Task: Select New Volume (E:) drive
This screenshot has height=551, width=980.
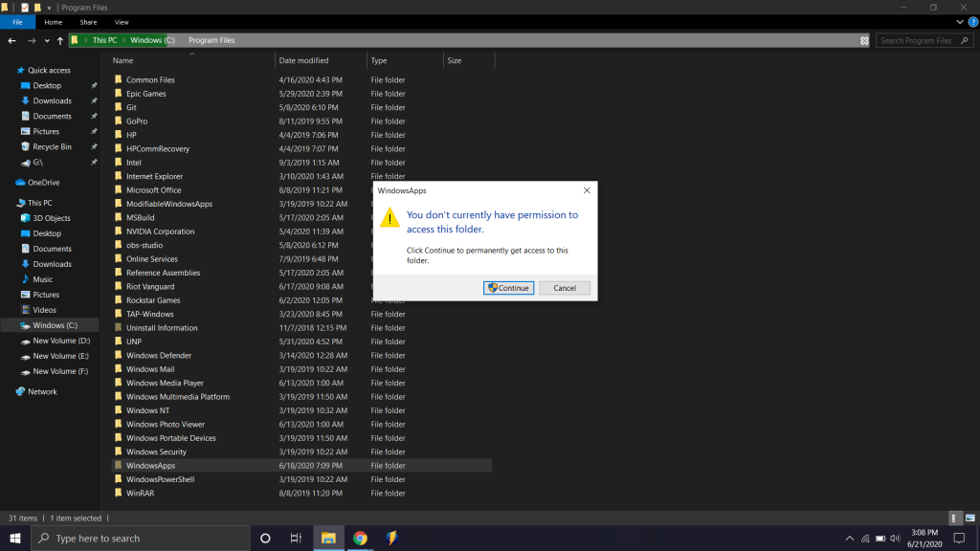Action: (x=60, y=356)
